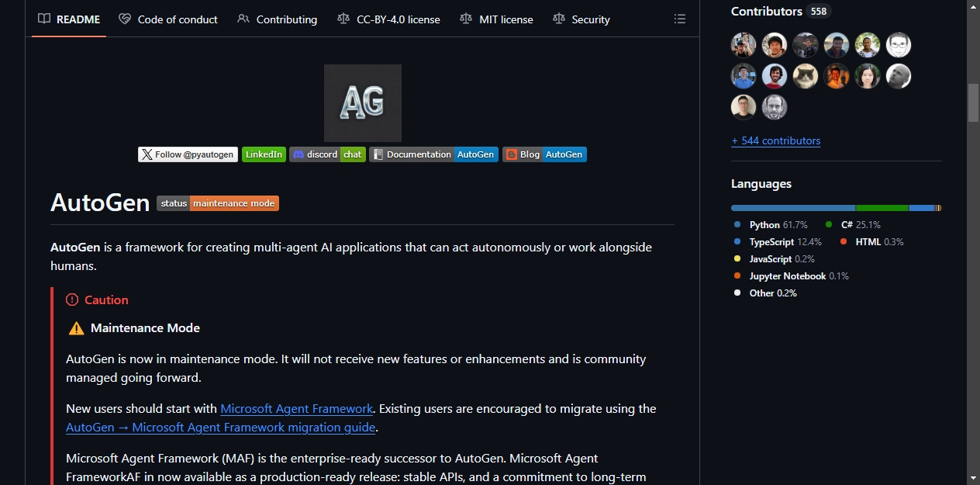Open the Contributors heading link

(767, 11)
